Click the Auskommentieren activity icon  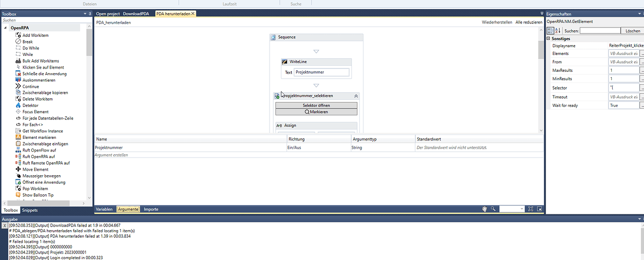18,80
